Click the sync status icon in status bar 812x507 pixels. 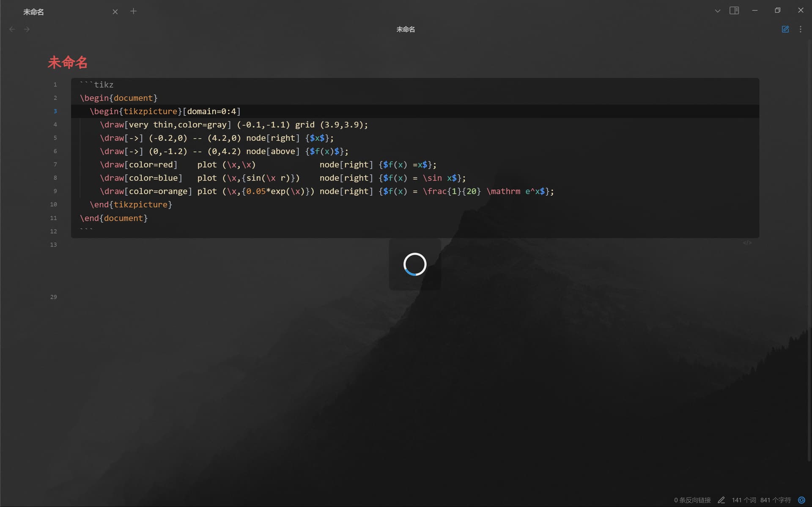pos(801,500)
